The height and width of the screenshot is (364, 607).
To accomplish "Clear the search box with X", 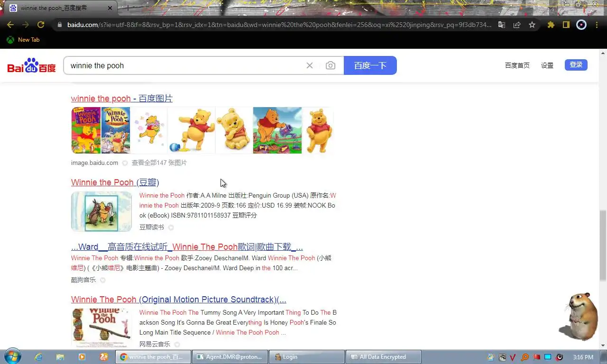I will [310, 65].
